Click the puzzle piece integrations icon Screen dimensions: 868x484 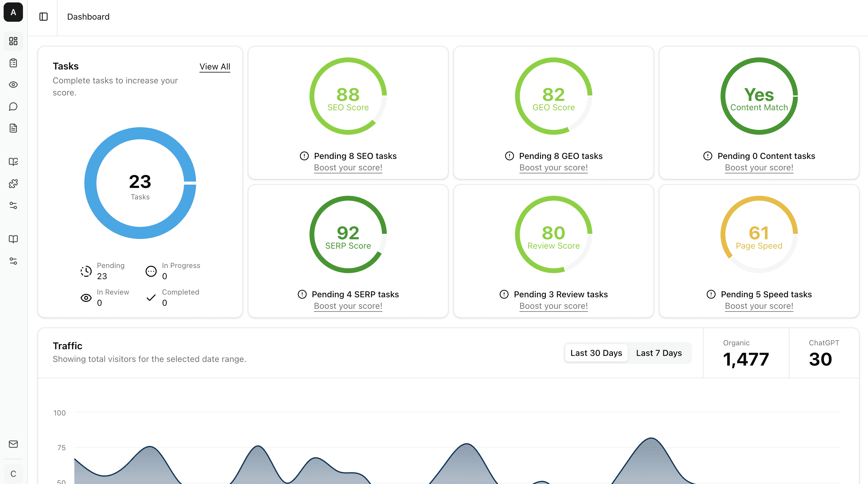[13, 184]
